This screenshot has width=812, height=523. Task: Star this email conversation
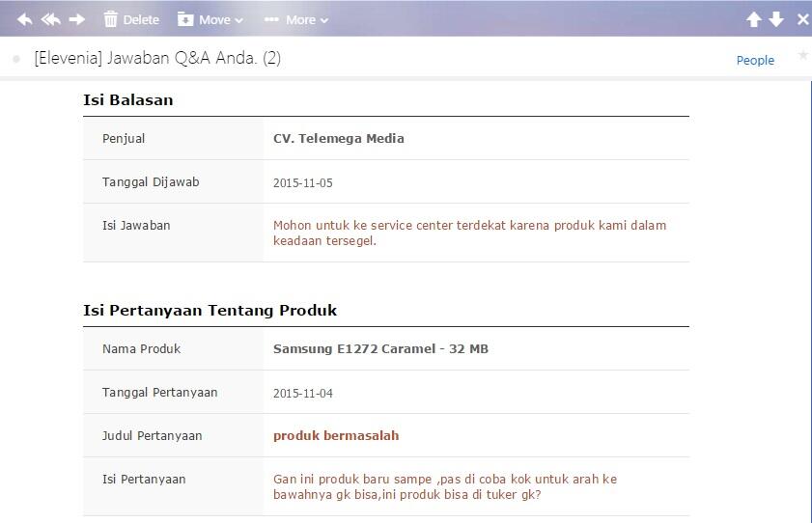point(802,55)
